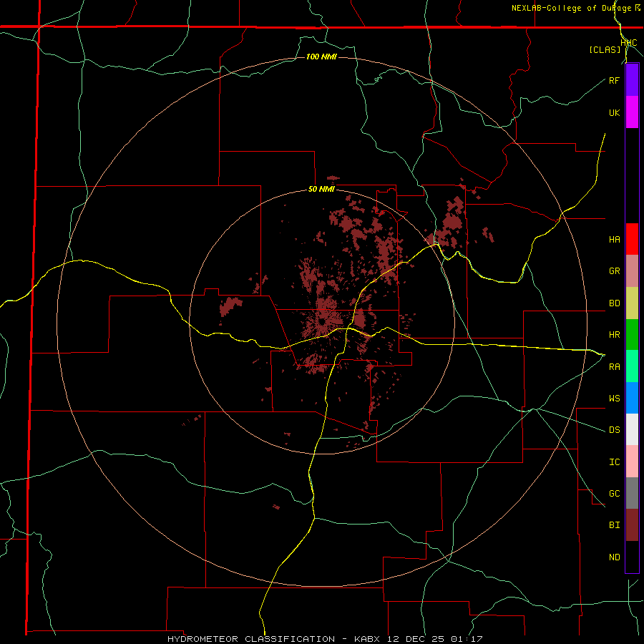Screen dimensions: 644x644
Task: Click the "BD" legend label
Action: click(614, 303)
